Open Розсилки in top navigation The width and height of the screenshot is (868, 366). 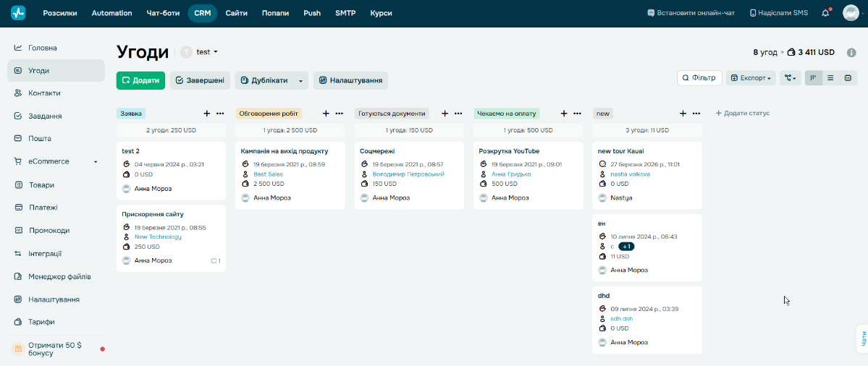click(60, 13)
